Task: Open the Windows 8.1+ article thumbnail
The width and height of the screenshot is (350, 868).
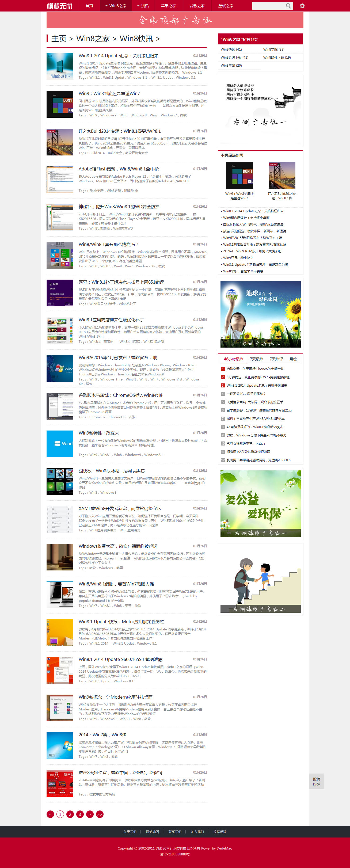Action: coord(60,66)
